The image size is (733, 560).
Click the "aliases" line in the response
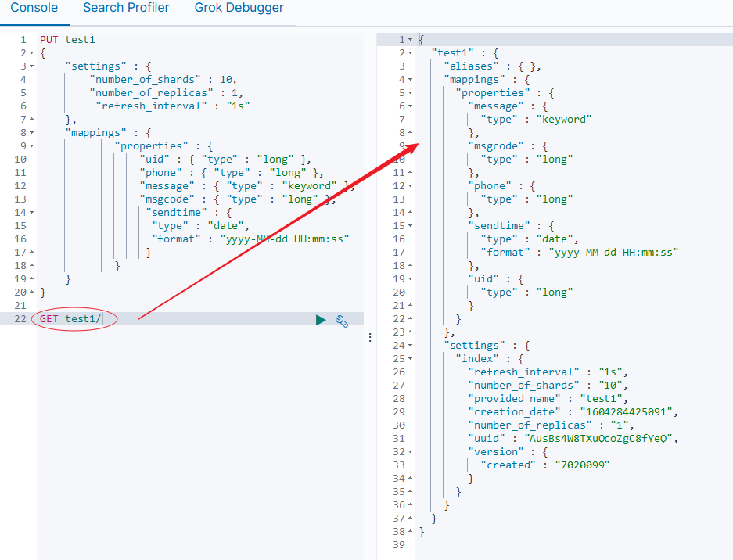coord(492,66)
